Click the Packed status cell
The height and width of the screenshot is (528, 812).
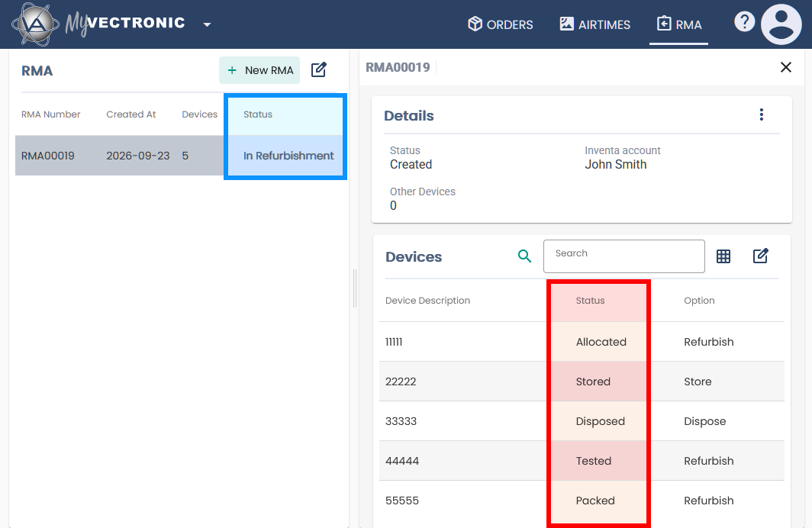[x=595, y=501]
